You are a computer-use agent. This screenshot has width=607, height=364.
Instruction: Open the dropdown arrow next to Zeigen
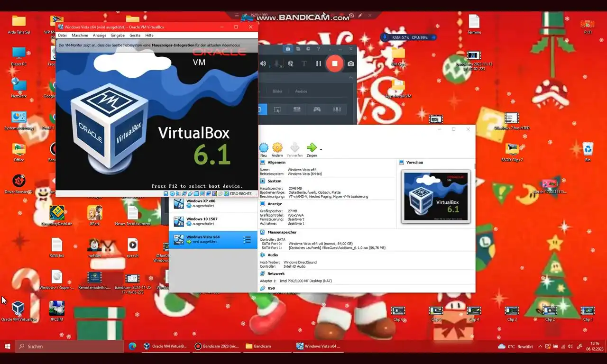(x=321, y=150)
